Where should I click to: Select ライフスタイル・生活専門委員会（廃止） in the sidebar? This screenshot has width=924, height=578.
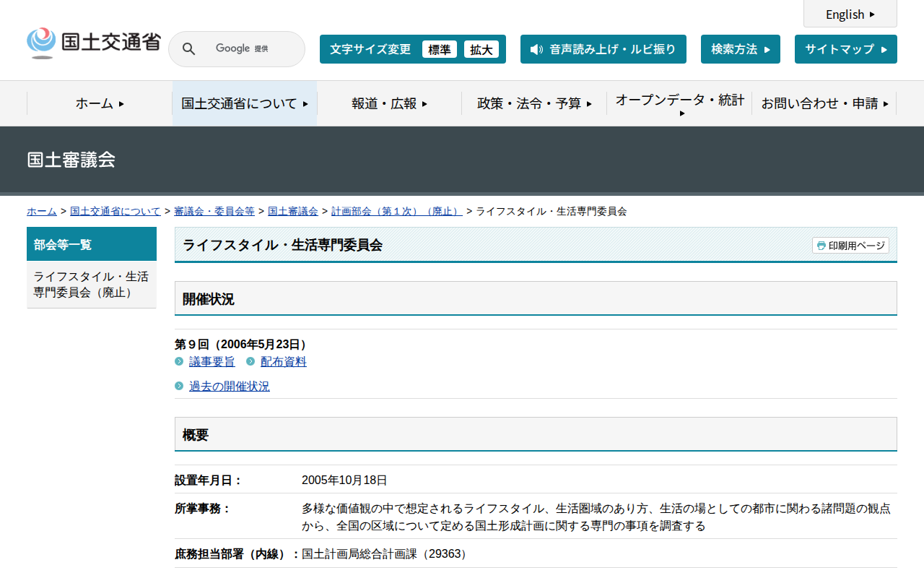point(92,285)
